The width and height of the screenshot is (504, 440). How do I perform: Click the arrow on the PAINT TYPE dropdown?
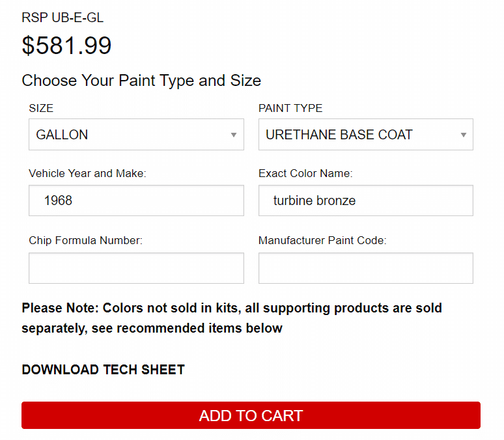pos(463,135)
